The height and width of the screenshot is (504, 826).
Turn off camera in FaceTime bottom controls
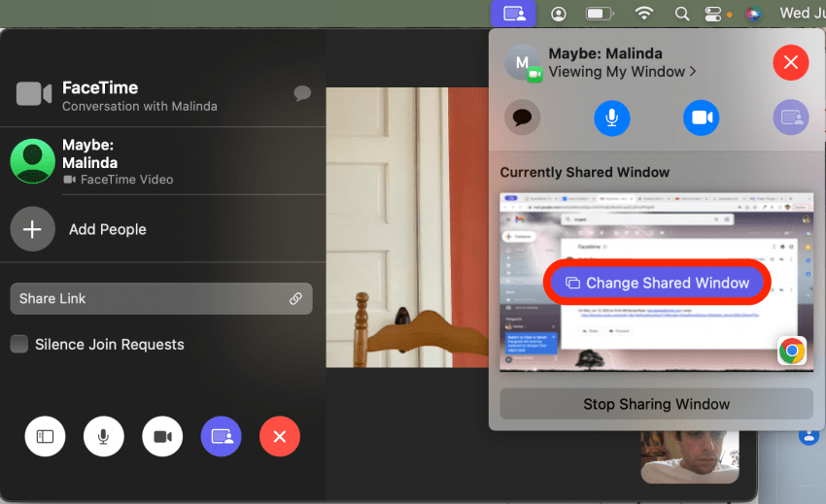point(162,437)
